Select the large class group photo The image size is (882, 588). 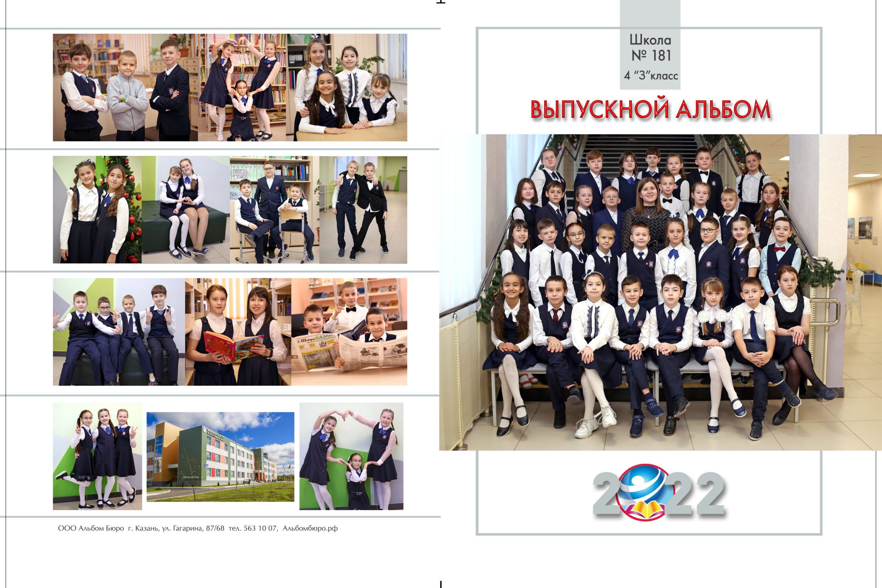660,292
